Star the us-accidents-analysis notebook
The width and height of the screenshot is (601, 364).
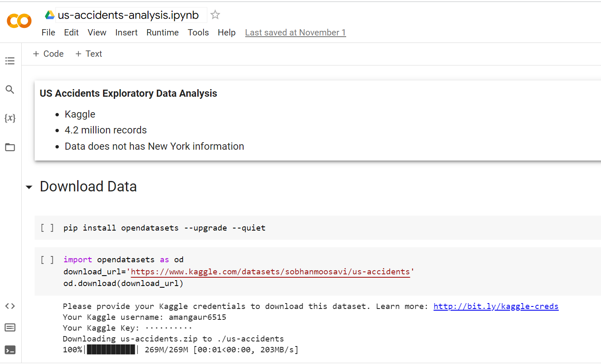point(215,14)
